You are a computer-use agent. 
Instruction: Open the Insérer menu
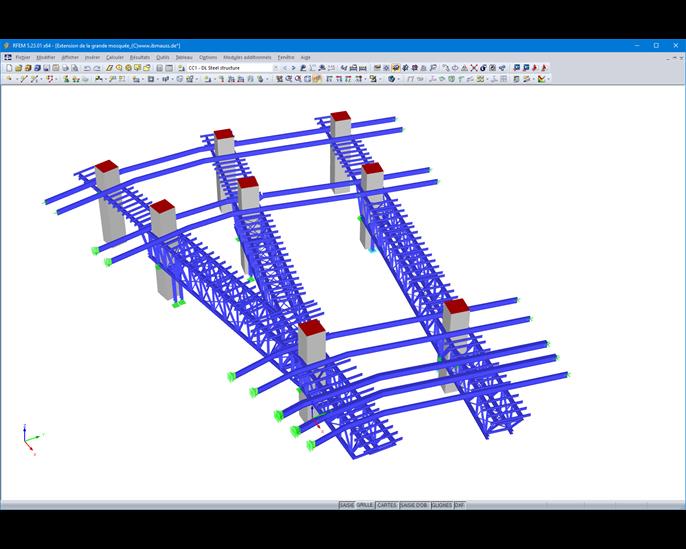(92, 57)
